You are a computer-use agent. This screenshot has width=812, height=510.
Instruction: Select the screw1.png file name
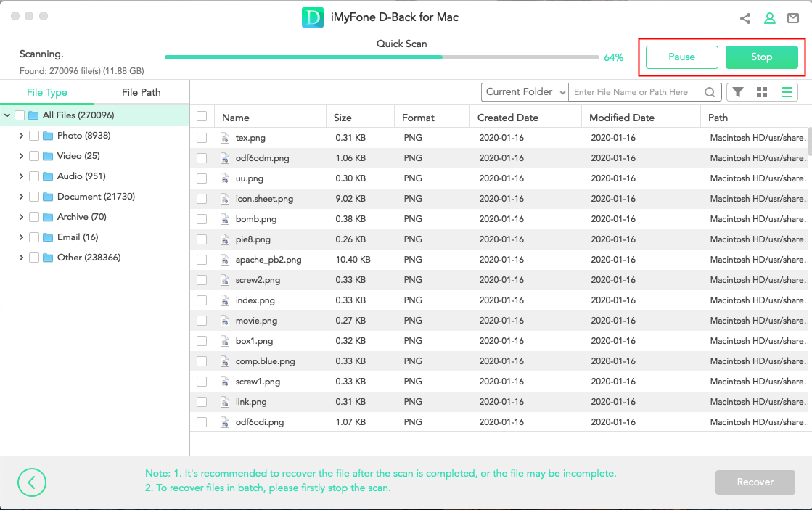[x=258, y=382]
